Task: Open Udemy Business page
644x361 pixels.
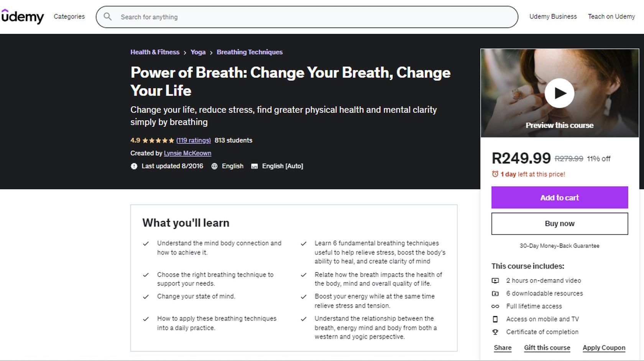Action: coord(553,16)
